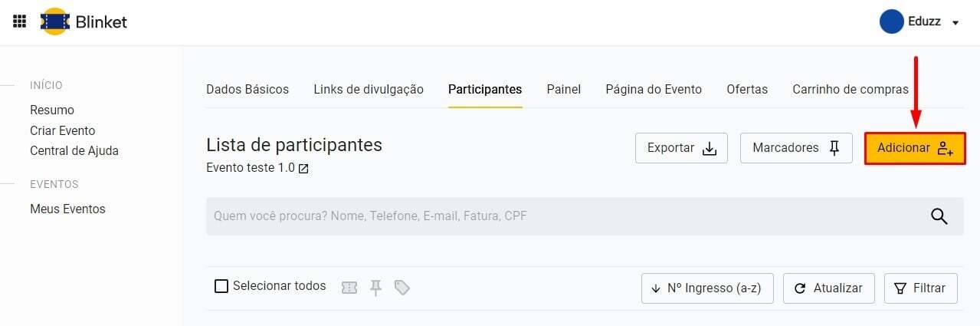The width and height of the screenshot is (980, 326).
Task: Click the pin icon in the selection toolbar
Action: click(x=375, y=288)
